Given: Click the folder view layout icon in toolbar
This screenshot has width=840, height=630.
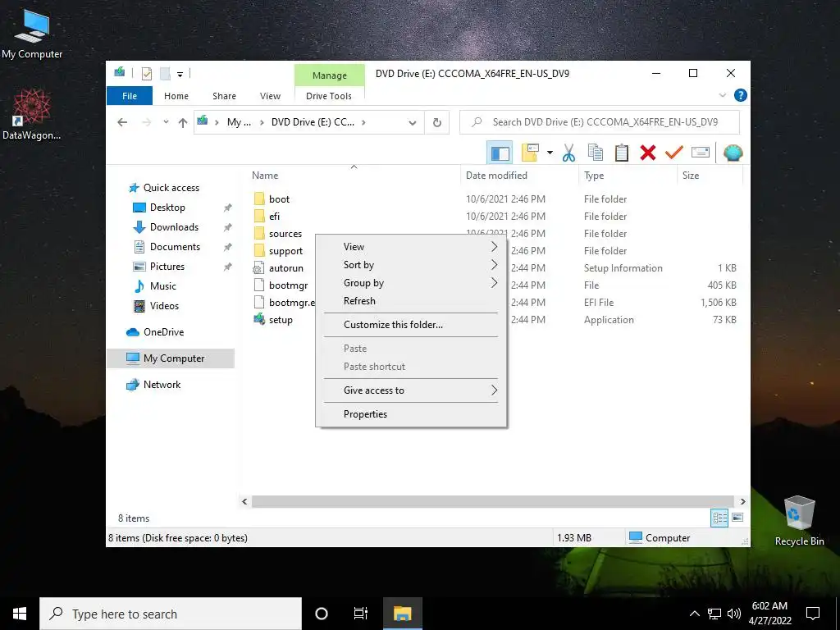Looking at the screenshot, I should coord(530,153).
